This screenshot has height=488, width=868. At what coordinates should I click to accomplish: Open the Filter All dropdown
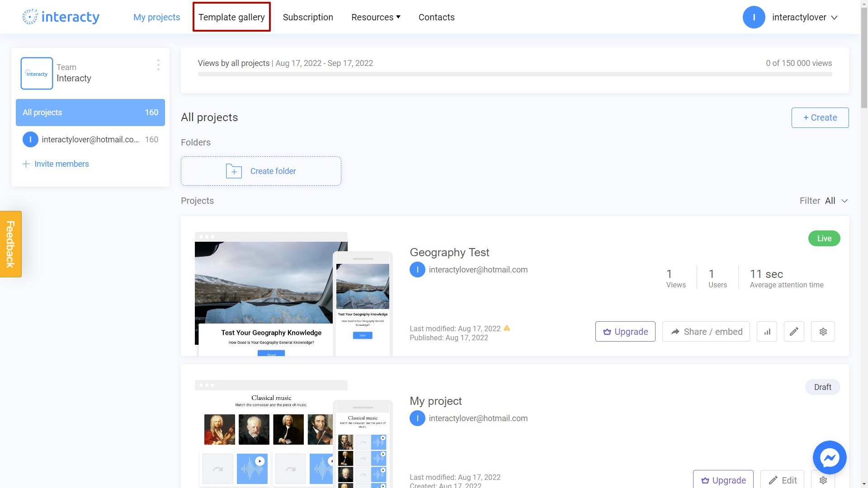tap(824, 201)
